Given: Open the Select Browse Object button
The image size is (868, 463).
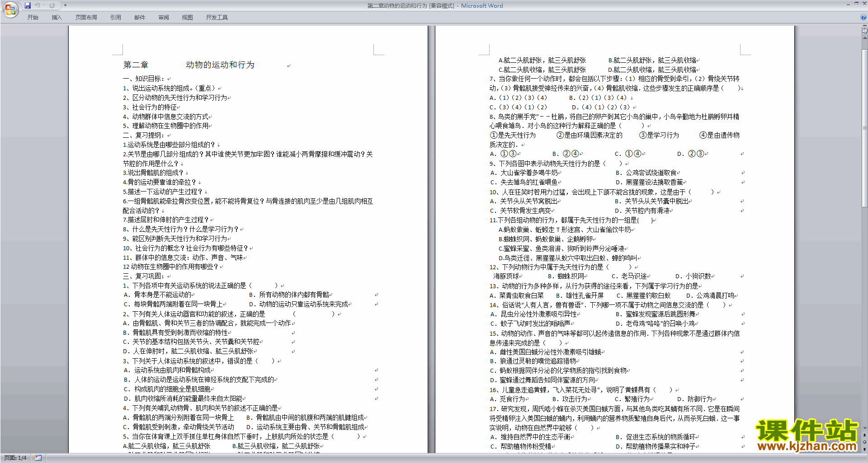Looking at the screenshot, I should pos(864,442).
